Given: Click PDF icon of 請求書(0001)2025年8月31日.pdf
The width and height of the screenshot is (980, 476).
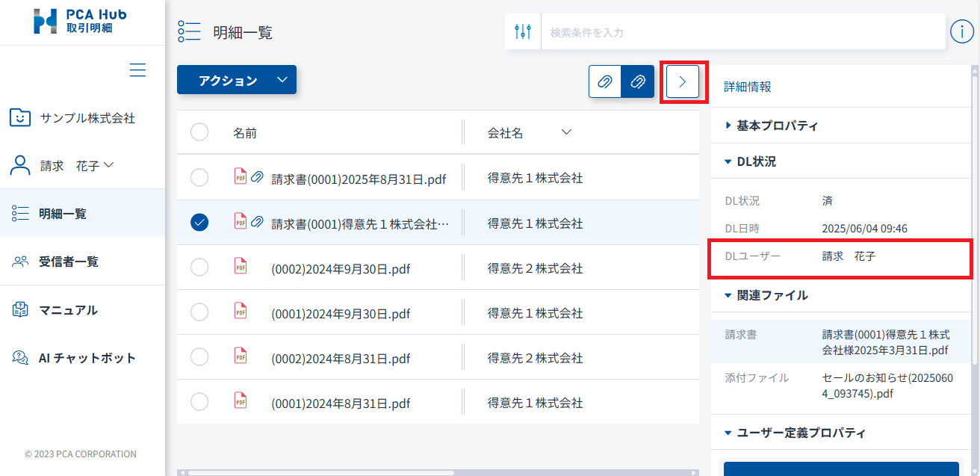Looking at the screenshot, I should (241, 177).
